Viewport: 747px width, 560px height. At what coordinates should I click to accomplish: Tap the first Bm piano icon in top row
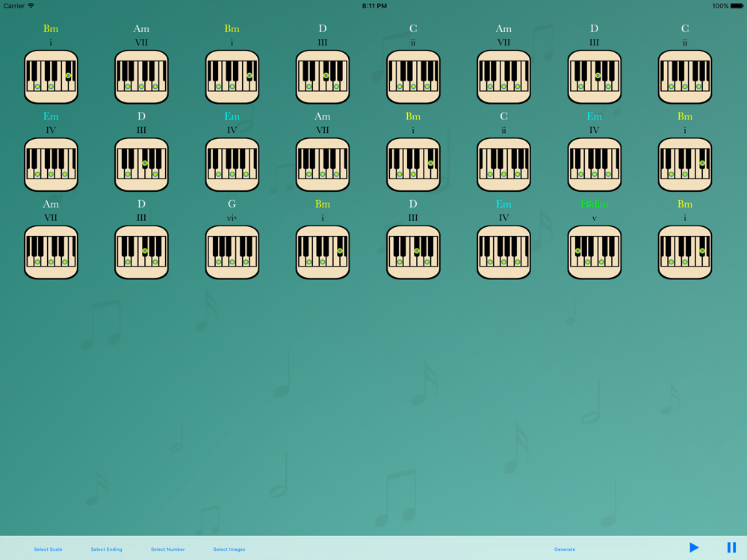(51, 77)
